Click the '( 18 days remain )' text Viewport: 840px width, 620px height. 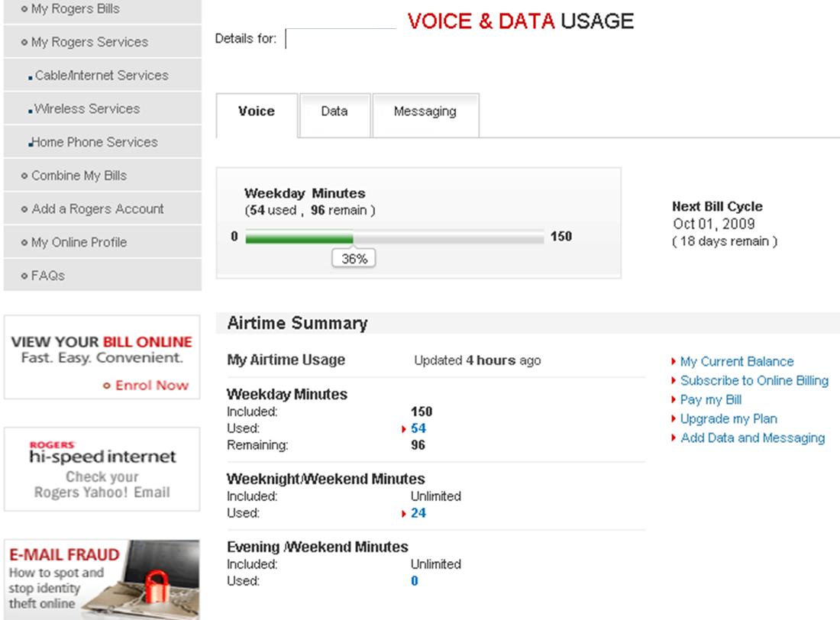pyautogui.click(x=724, y=242)
